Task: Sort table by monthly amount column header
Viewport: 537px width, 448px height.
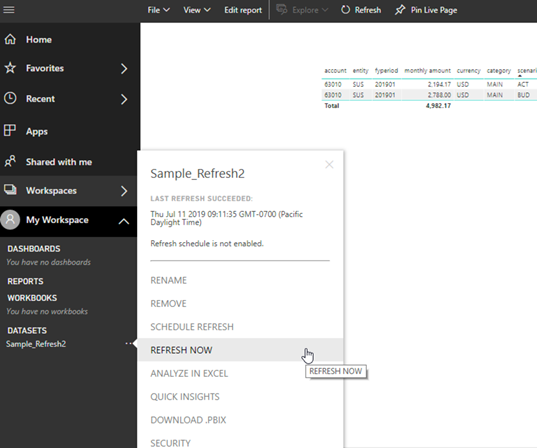Action: (x=427, y=71)
